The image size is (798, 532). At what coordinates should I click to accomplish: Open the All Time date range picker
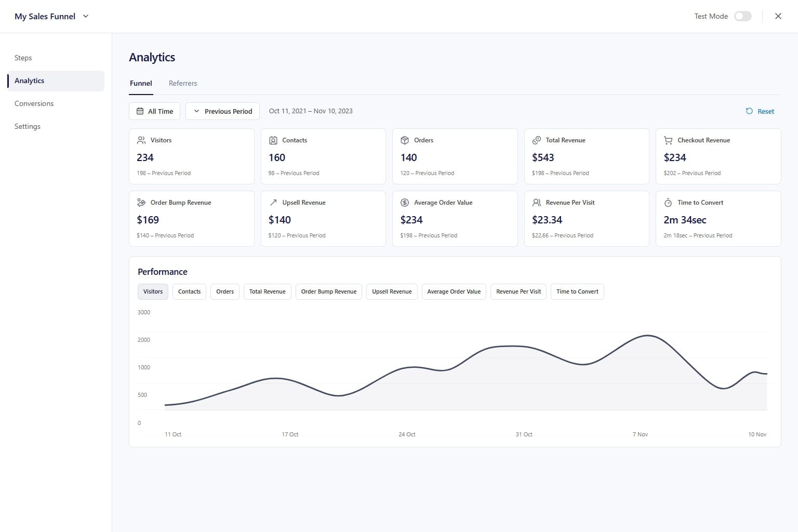tap(155, 111)
